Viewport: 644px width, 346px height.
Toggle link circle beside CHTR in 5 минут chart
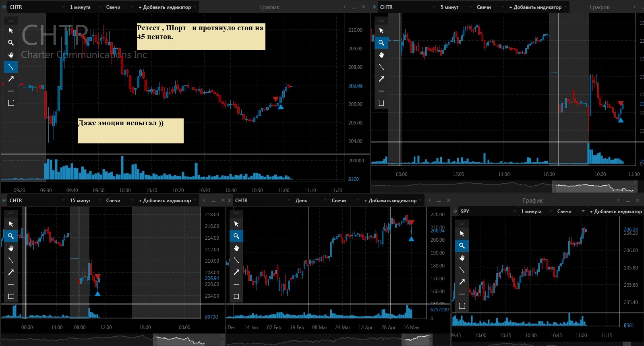click(x=375, y=7)
